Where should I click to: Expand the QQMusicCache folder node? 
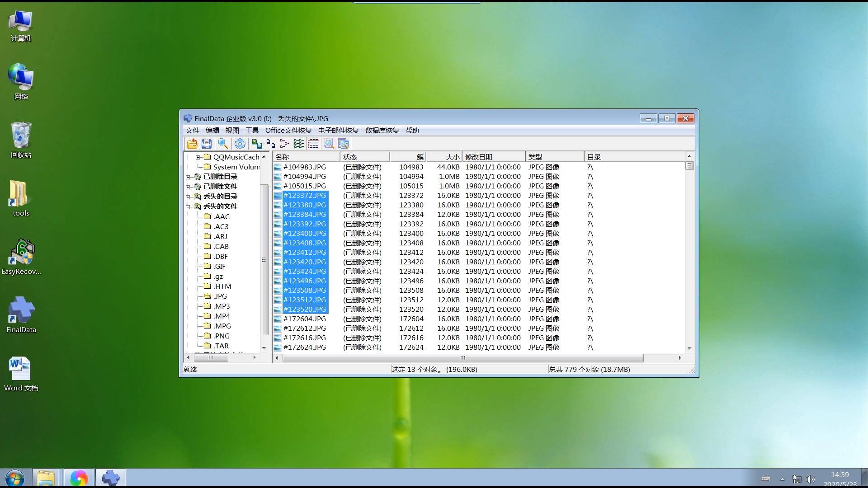(198, 157)
